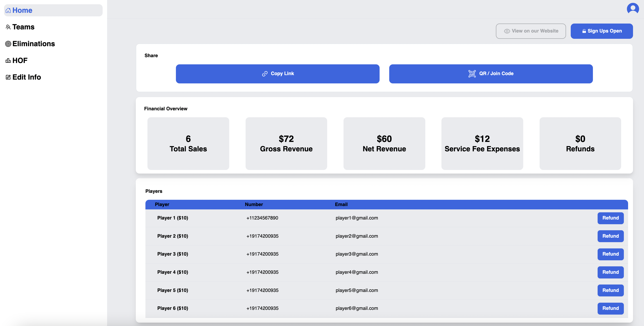
Task: Click the Player column header
Action: (162, 204)
